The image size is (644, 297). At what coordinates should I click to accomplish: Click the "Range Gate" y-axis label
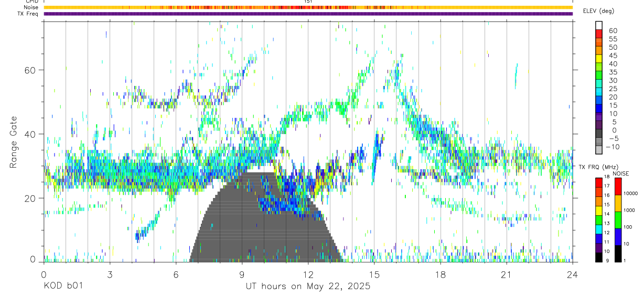click(14, 142)
